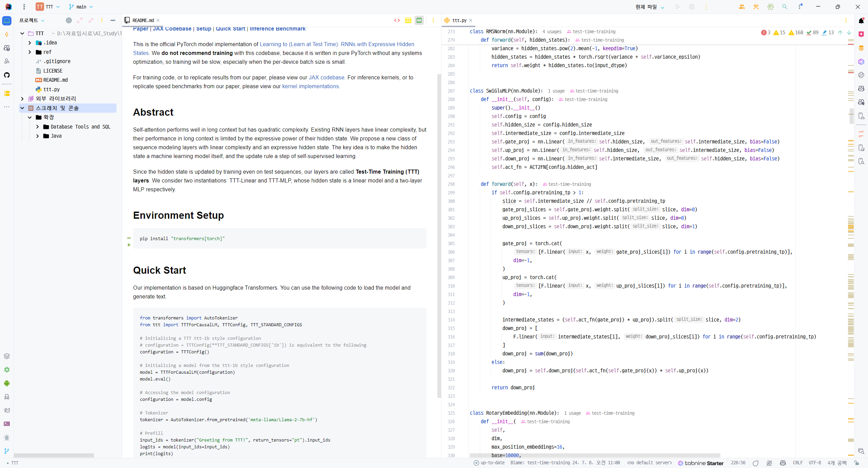The height and width of the screenshot is (468, 868).
Task: Collapse the 확장 folder
Action: coord(30,117)
